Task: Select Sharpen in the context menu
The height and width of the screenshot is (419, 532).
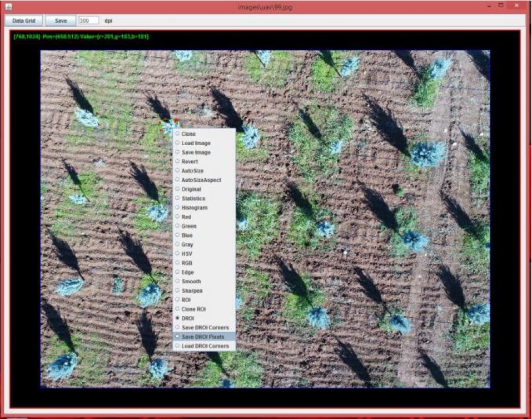Action: pos(192,290)
